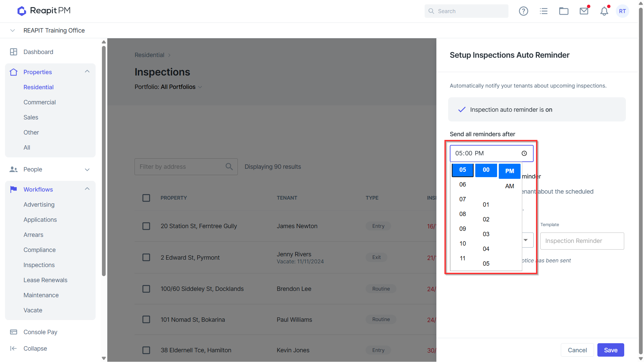Tick the select-all checkbox beside PROPERTY header
The width and height of the screenshot is (644, 362).
pos(146,198)
